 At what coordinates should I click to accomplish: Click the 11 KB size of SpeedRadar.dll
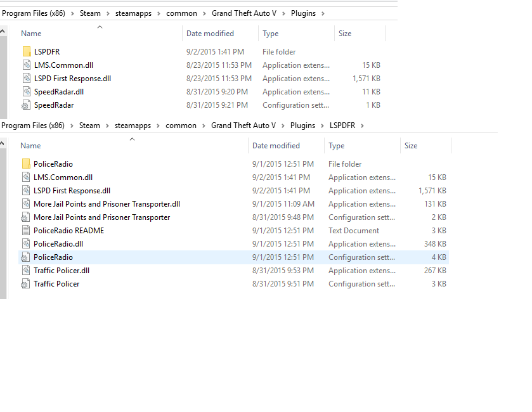(x=371, y=92)
